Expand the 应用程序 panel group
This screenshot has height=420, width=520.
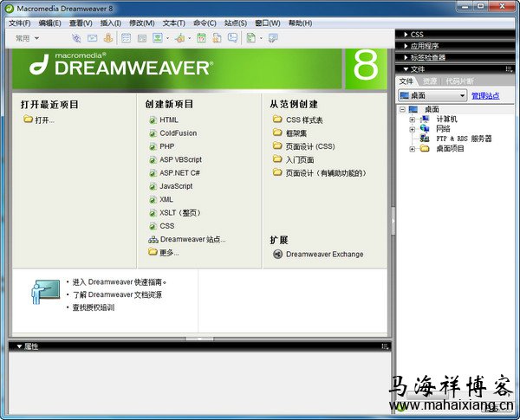pos(406,46)
